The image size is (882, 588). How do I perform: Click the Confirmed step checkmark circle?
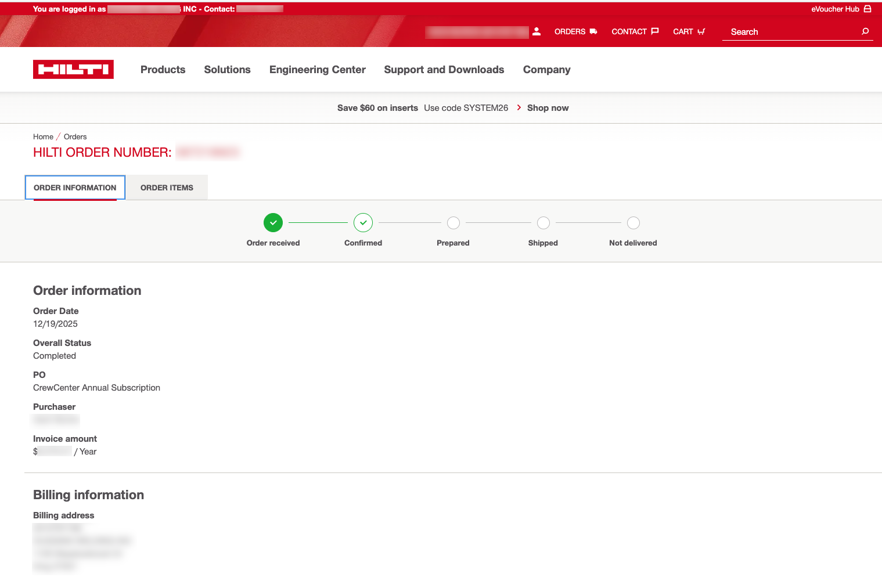(x=363, y=222)
